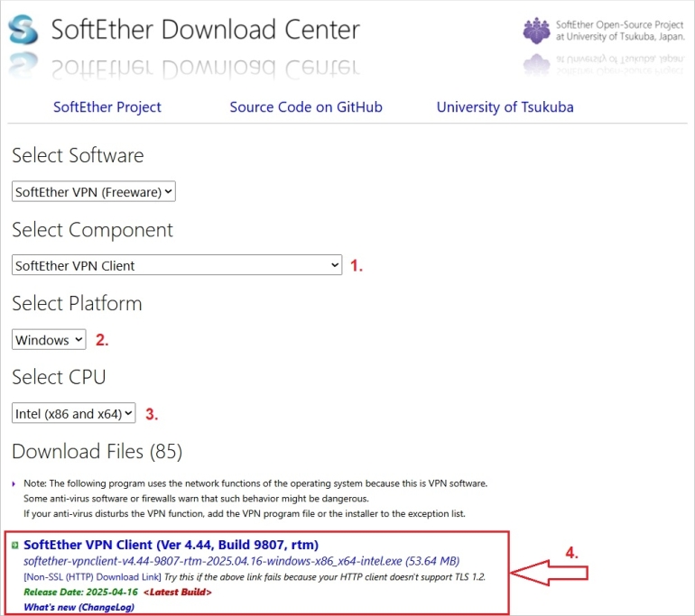This screenshot has height=616, width=695.
Task: Go to Source Code on GitHub
Action: click(x=306, y=106)
